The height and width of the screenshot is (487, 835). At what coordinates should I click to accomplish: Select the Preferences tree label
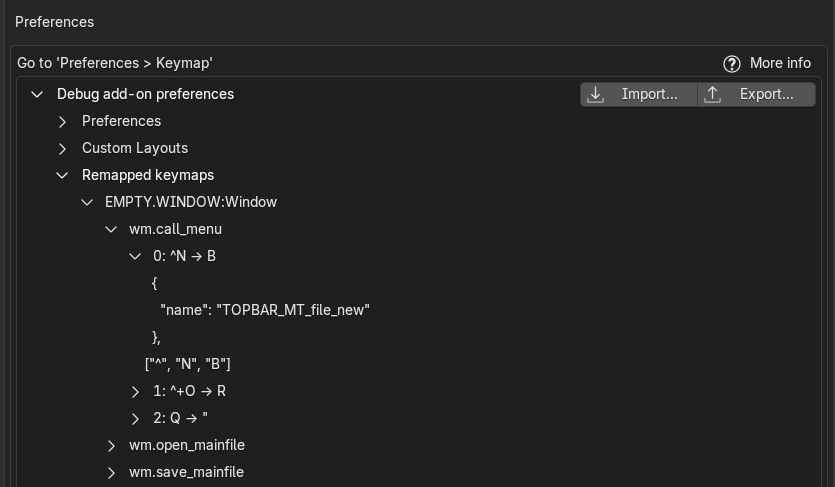[x=121, y=121]
